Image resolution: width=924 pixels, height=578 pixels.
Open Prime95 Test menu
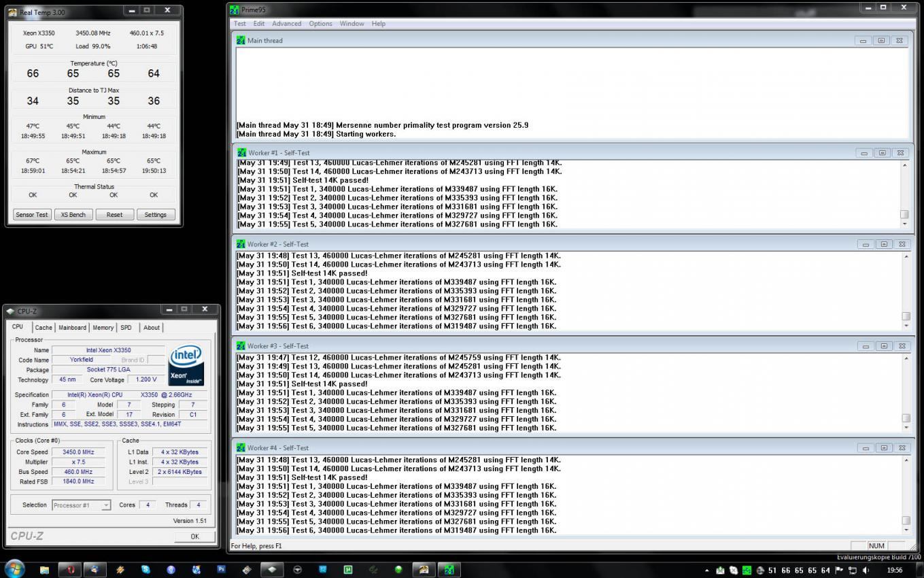240,23
